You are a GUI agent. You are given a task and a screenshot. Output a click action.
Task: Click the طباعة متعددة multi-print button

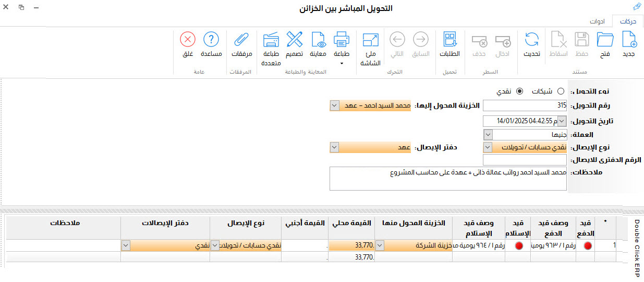[x=271, y=47]
